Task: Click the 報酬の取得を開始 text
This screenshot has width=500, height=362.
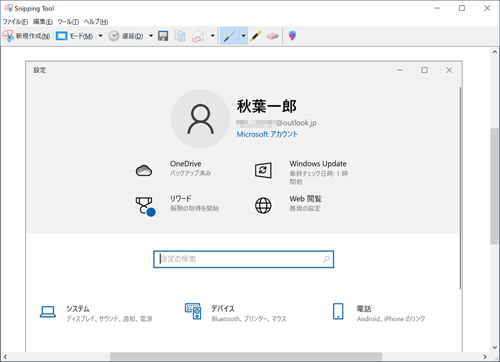Action: click(194, 208)
